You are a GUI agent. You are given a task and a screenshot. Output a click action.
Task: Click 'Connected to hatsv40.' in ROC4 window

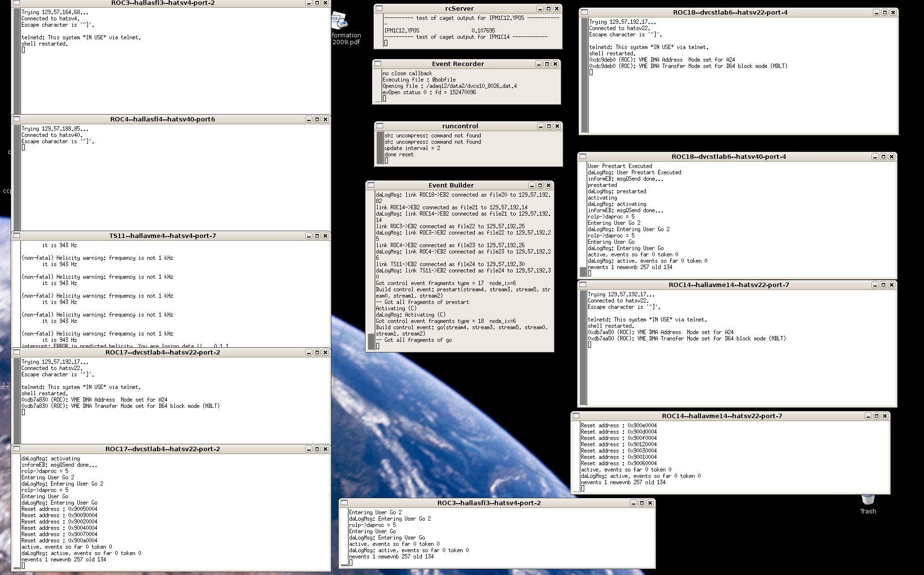click(x=52, y=135)
